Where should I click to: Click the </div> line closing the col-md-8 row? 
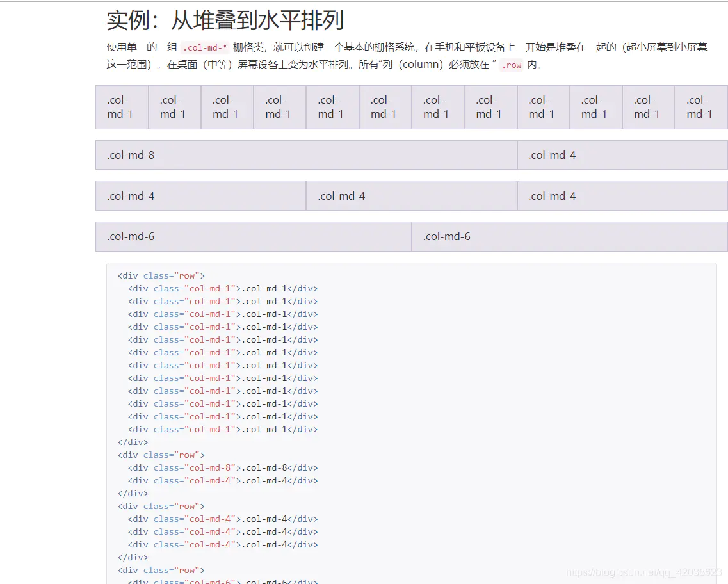point(133,494)
